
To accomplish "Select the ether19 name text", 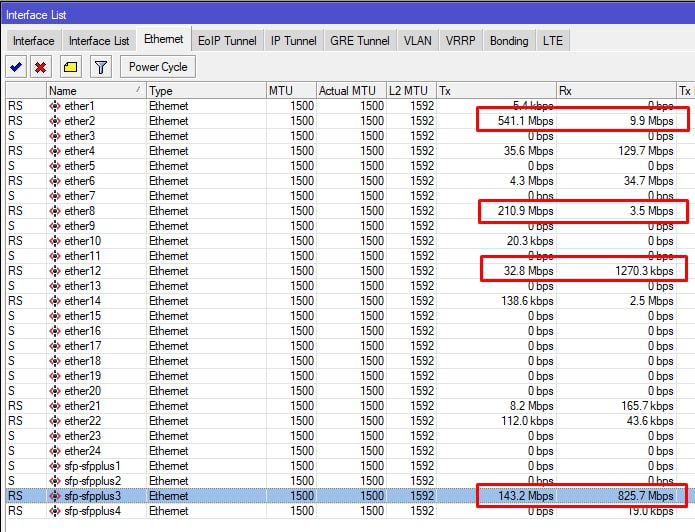I will [x=82, y=376].
